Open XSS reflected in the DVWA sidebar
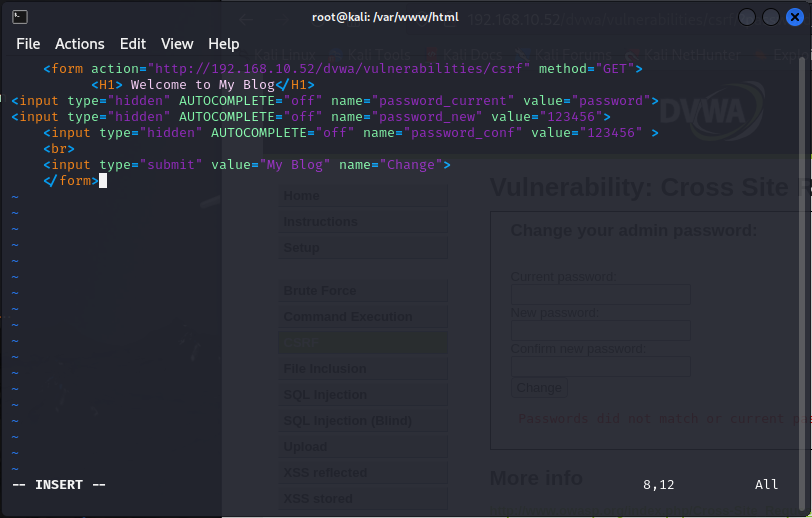 click(x=363, y=472)
